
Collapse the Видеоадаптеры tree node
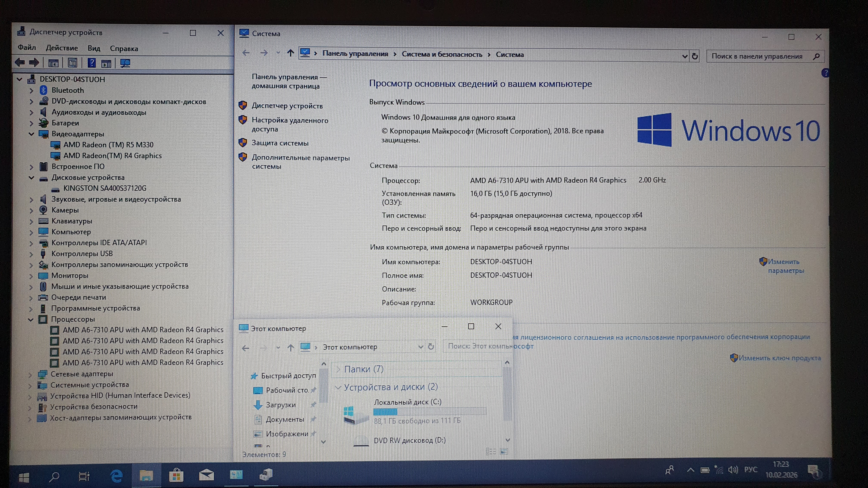(x=31, y=134)
